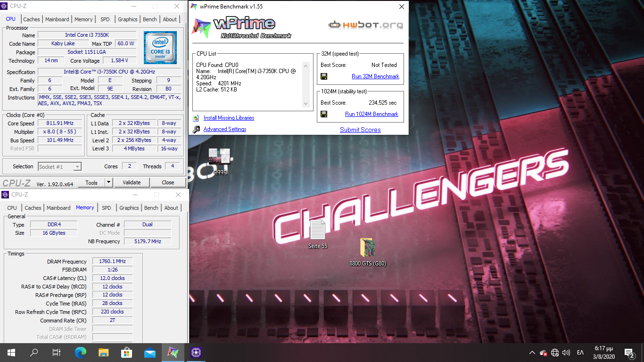The height and width of the screenshot is (362, 644).
Task: Click the security warning tray icon
Action: click(544, 353)
